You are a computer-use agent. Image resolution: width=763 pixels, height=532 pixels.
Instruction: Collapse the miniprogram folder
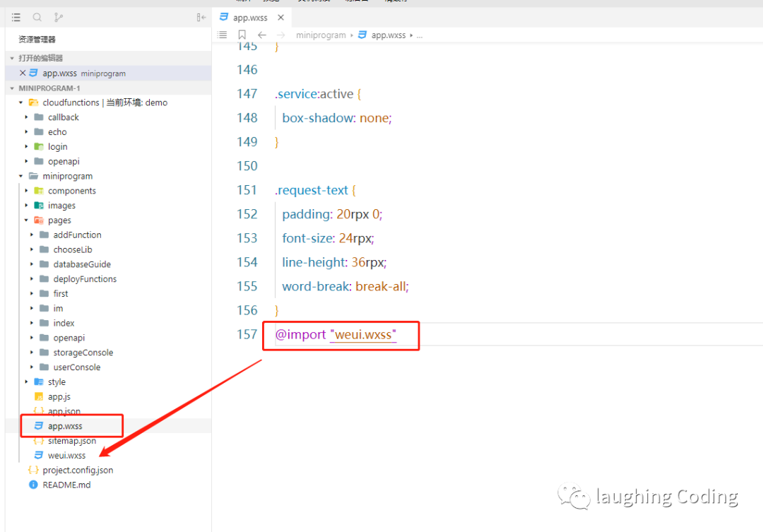20,176
